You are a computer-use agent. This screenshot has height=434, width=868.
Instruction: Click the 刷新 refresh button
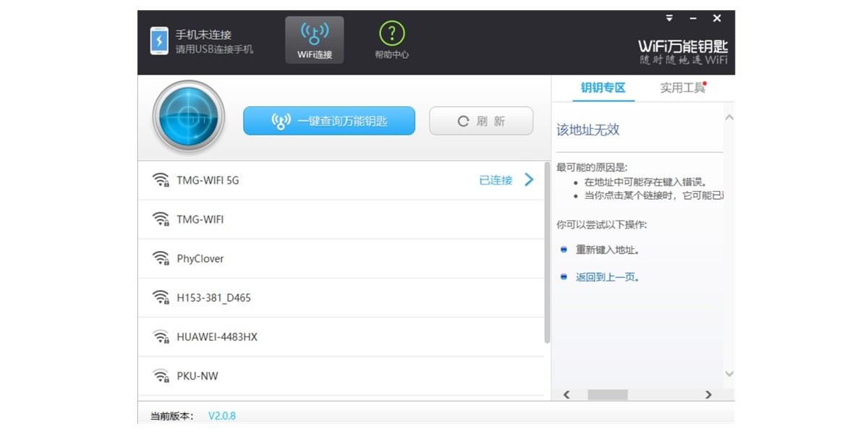tap(480, 121)
